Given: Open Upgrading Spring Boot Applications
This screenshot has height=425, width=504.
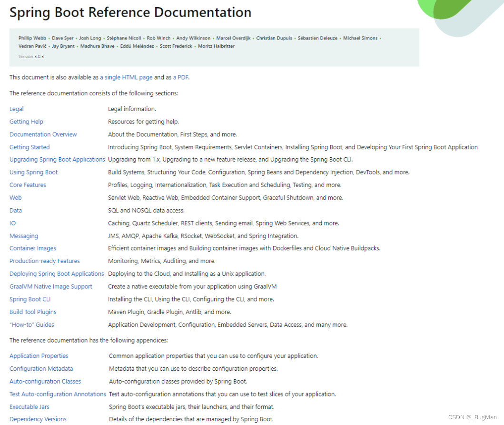Looking at the screenshot, I should tap(57, 159).
